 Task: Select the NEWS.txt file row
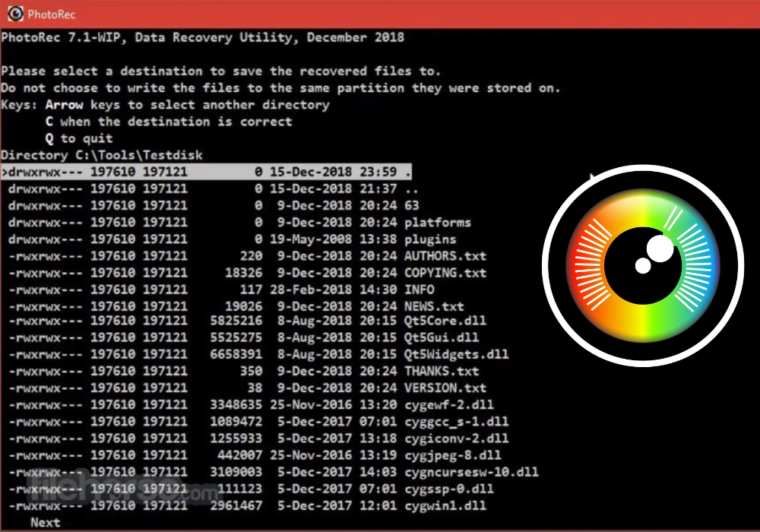click(x=236, y=306)
